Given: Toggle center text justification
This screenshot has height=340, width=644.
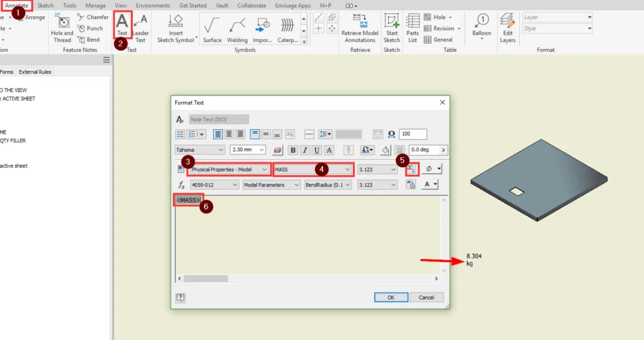Looking at the screenshot, I should (x=229, y=134).
